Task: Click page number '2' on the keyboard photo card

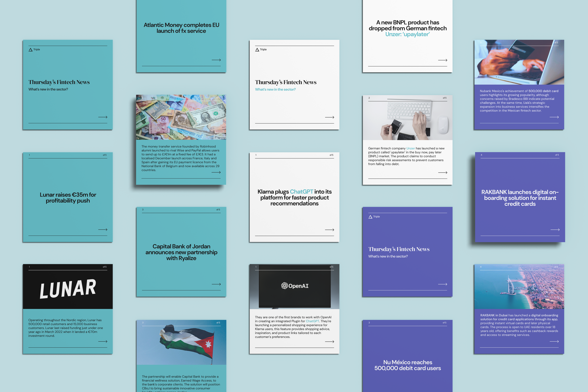Action: (369, 98)
